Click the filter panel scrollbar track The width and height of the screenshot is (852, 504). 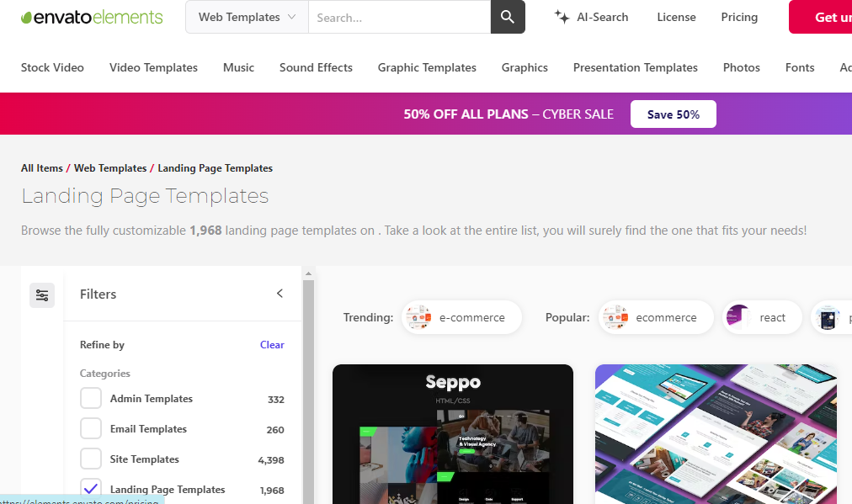308,391
